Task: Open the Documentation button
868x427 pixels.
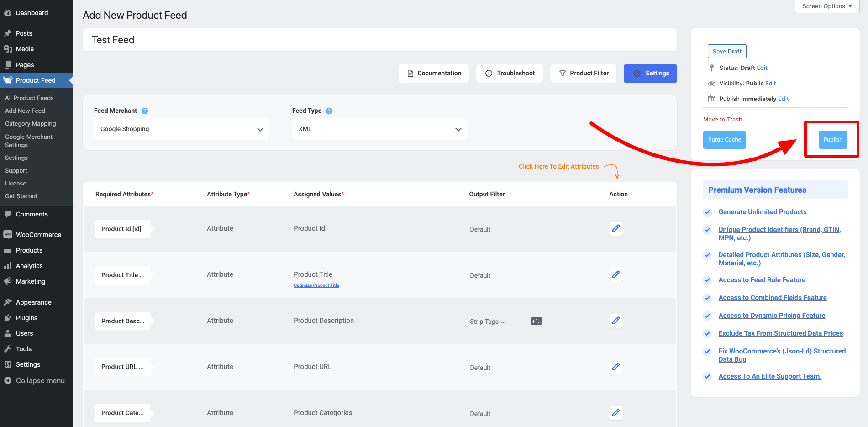Action: [434, 73]
